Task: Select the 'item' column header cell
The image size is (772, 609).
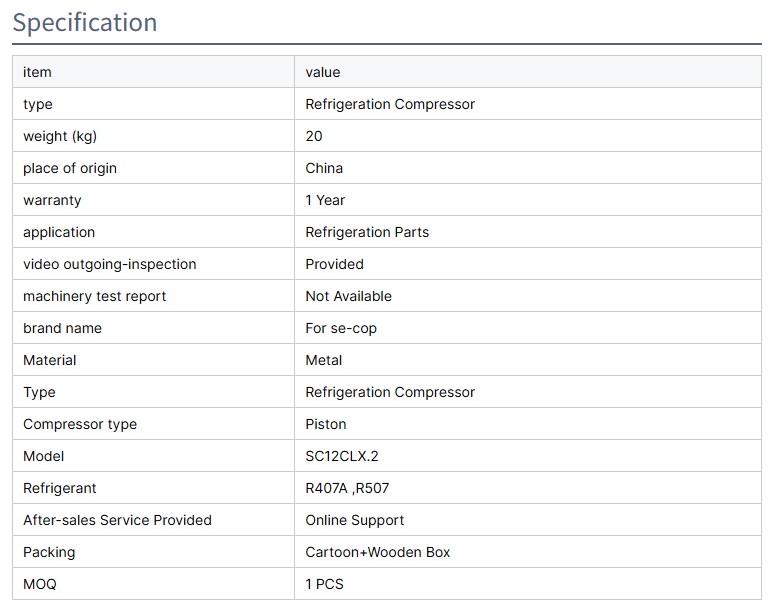Action: click(37, 72)
